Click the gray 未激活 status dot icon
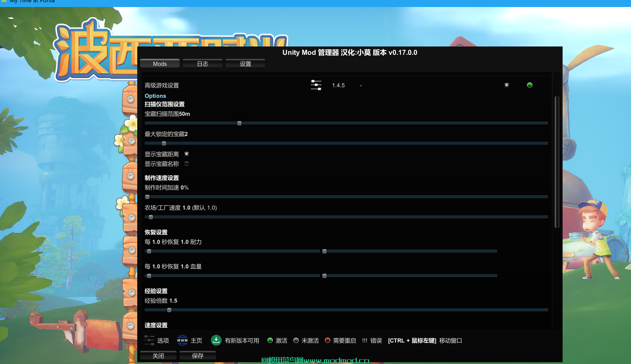This screenshot has height=364, width=631. [296, 340]
